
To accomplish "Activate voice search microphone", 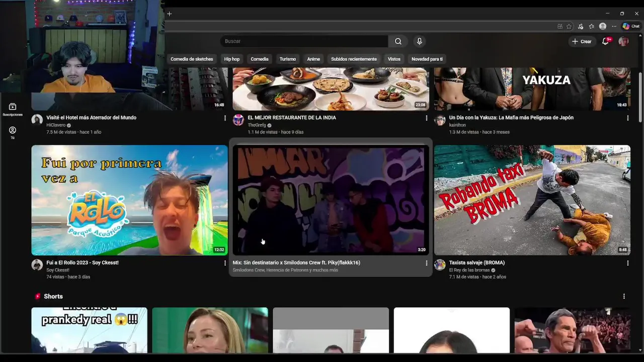I will click(x=420, y=41).
